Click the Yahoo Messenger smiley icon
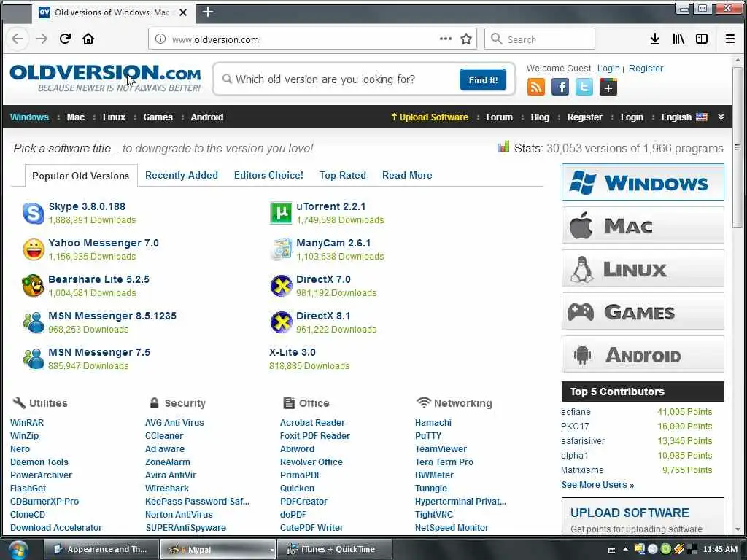This screenshot has height=560, width=747. [x=34, y=249]
